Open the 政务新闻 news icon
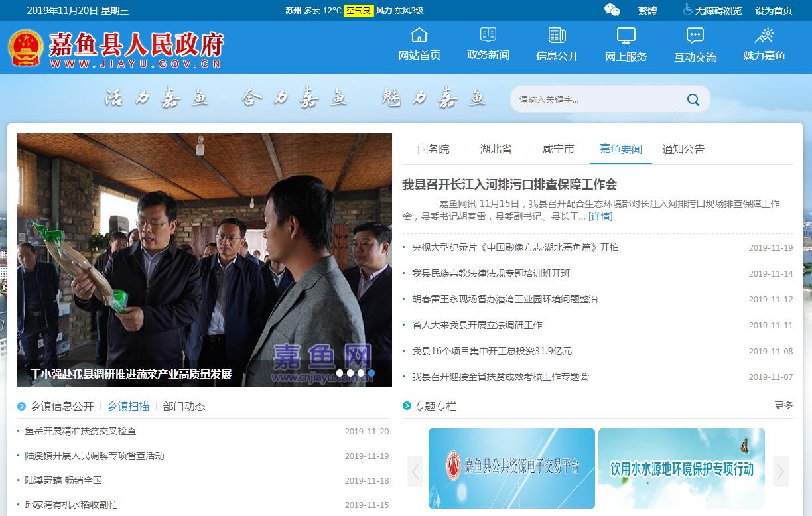The width and height of the screenshot is (812, 516). pos(488,34)
